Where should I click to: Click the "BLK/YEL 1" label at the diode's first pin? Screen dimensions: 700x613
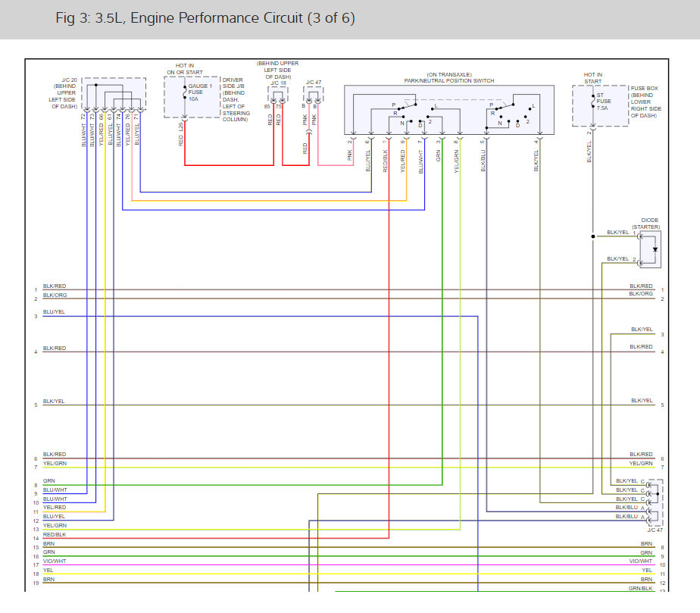pyautogui.click(x=621, y=233)
